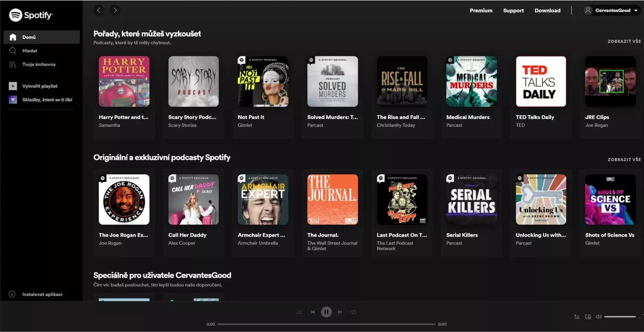The height and width of the screenshot is (332, 644).
Task: Skip to next track
Action: pyautogui.click(x=340, y=312)
